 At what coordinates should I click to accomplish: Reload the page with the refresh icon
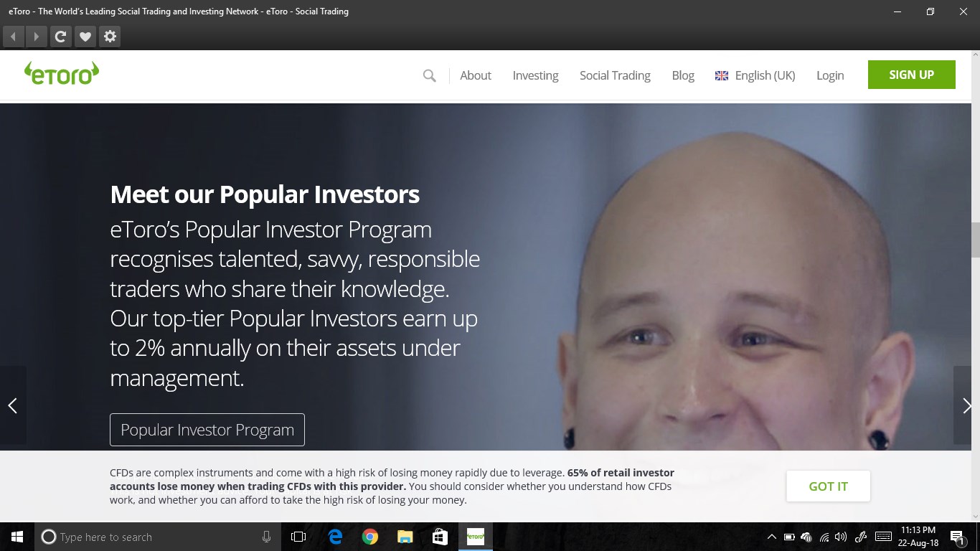pyautogui.click(x=60, y=37)
